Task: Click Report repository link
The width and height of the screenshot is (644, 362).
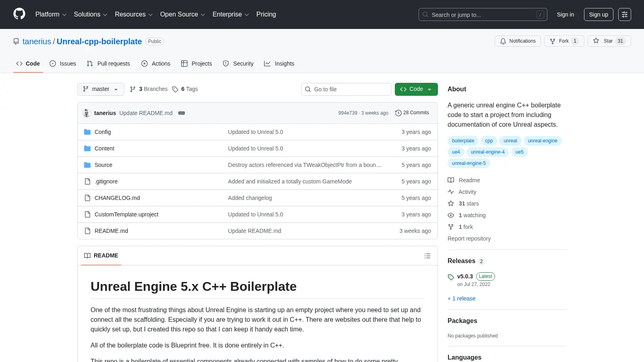Action: pos(469,239)
